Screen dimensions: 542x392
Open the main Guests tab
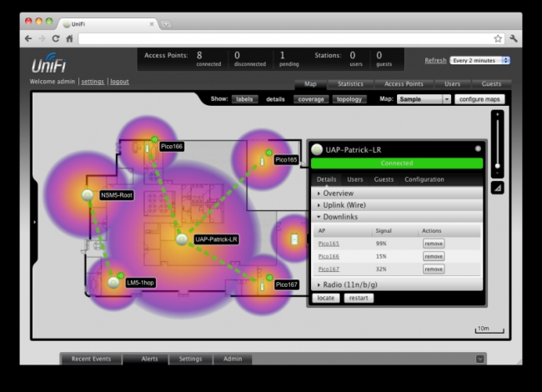coord(491,84)
